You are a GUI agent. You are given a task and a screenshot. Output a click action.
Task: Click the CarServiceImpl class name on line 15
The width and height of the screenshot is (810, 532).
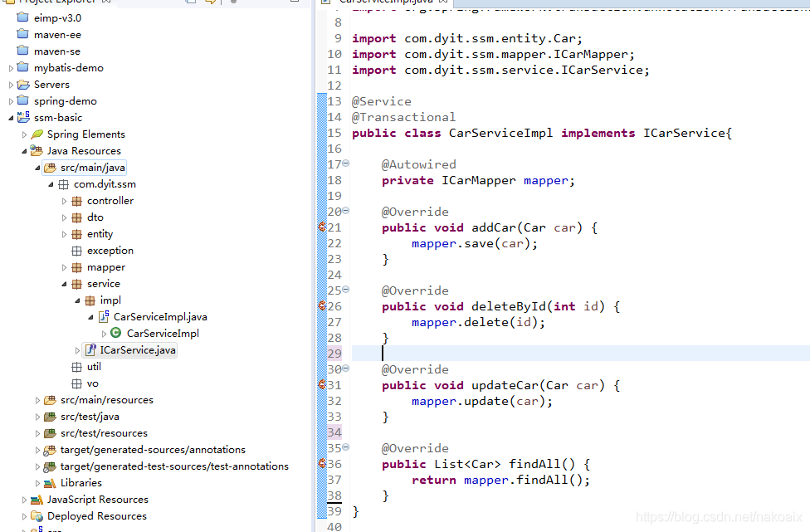[500, 133]
